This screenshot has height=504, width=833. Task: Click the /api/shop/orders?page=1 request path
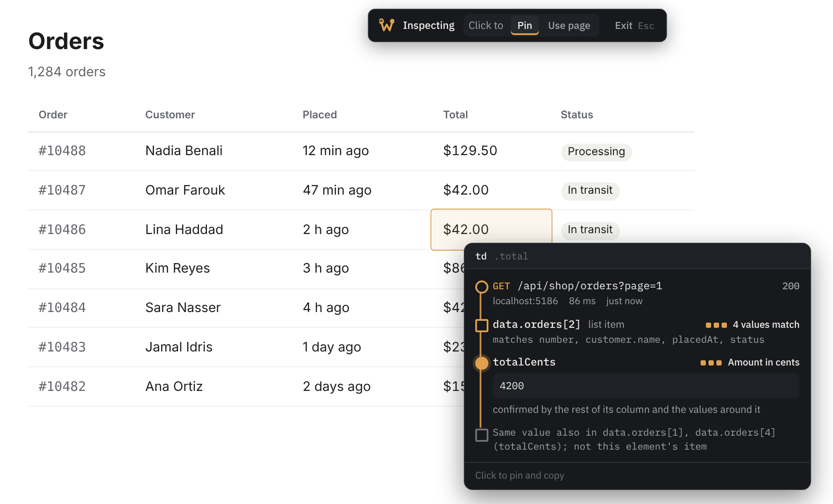[x=590, y=286]
